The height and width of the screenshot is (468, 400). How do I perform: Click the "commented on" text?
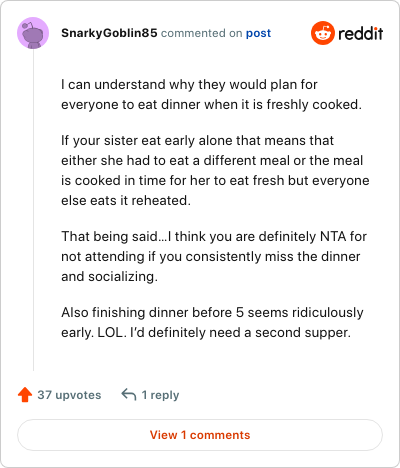click(201, 33)
